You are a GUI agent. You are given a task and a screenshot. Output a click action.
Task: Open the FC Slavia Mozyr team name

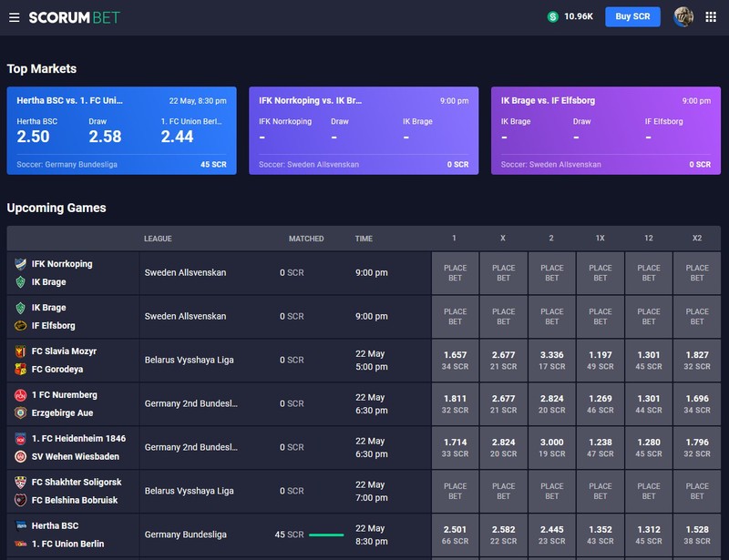64,351
